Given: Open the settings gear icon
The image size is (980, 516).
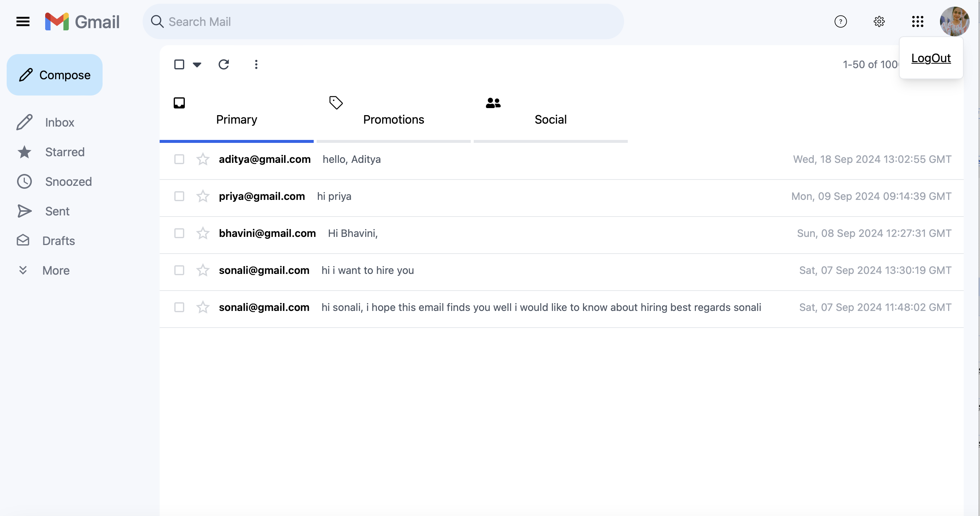Looking at the screenshot, I should click(879, 22).
